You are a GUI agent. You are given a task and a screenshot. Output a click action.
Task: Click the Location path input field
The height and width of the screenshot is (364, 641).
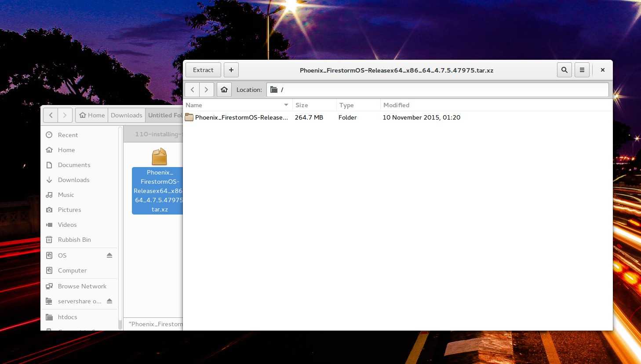pos(440,90)
